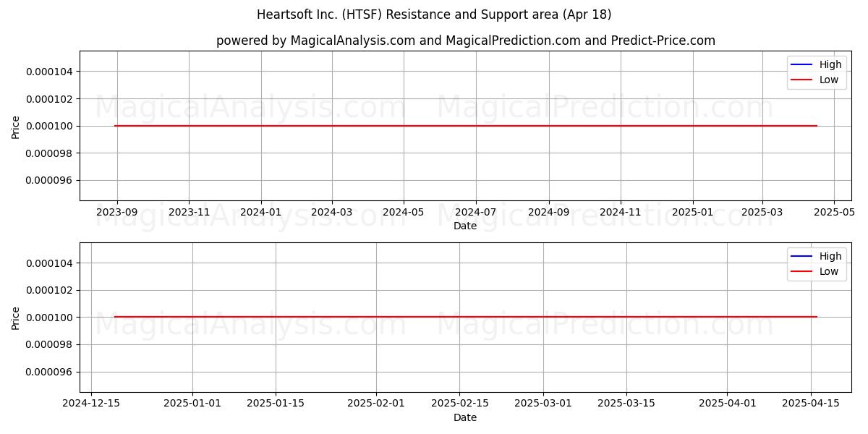
Task: Click the '2025-02-15' x-axis label
Action: pos(460,405)
